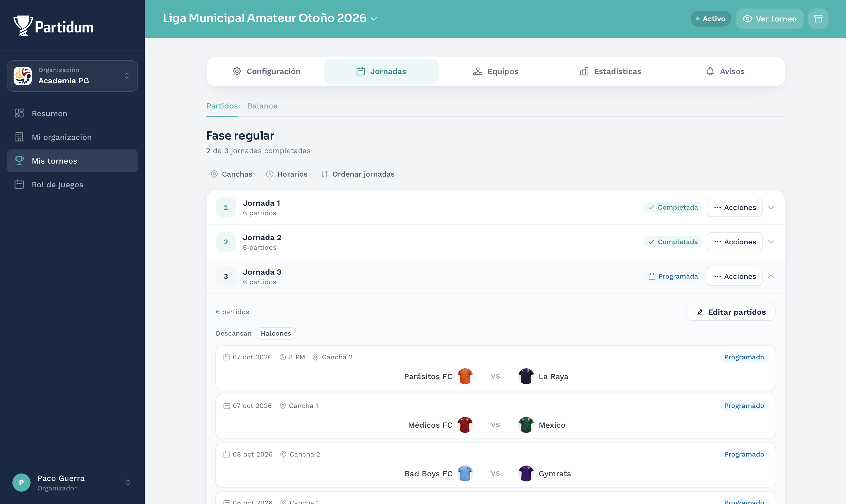Click Ordenar jornadas sort option
This screenshot has height=504, width=846.
click(358, 174)
